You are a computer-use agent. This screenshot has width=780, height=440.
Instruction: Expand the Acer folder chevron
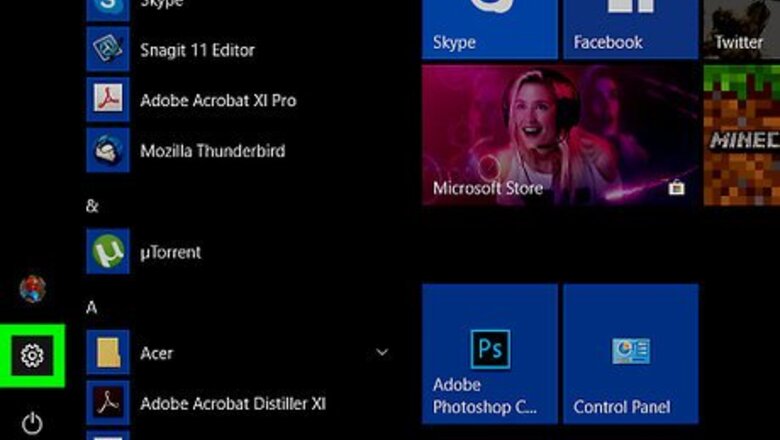click(382, 352)
